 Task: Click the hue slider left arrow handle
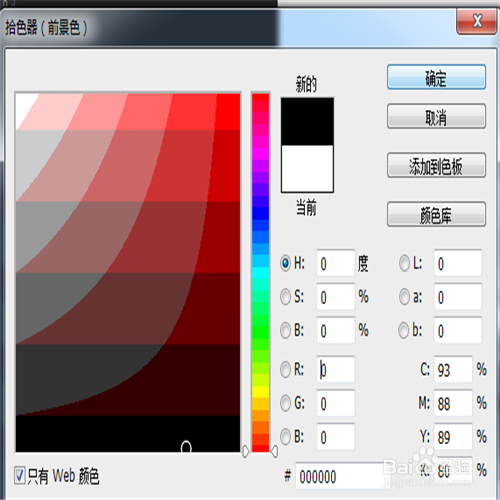click(246, 451)
